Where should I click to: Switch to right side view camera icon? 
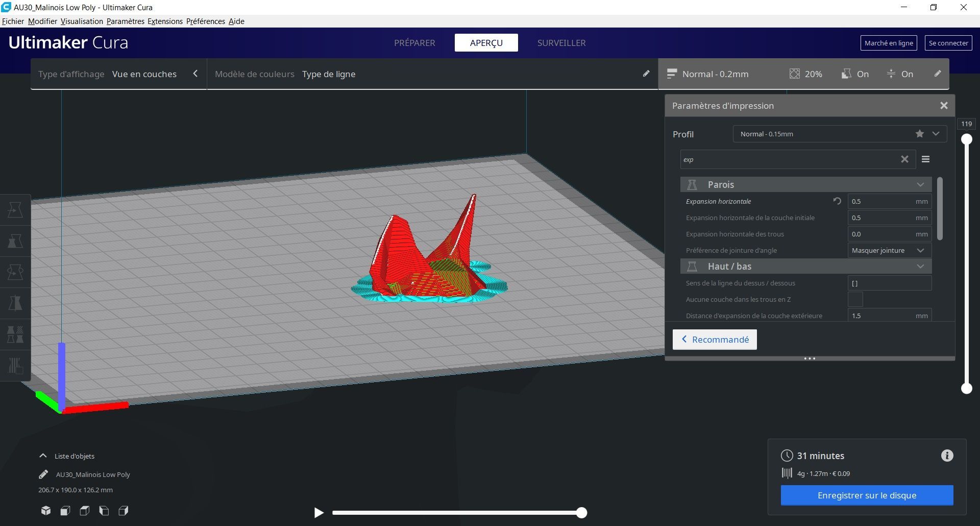click(x=124, y=511)
